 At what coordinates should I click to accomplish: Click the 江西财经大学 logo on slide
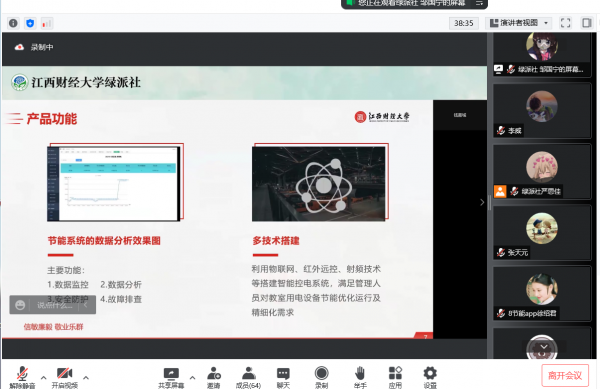click(382, 117)
